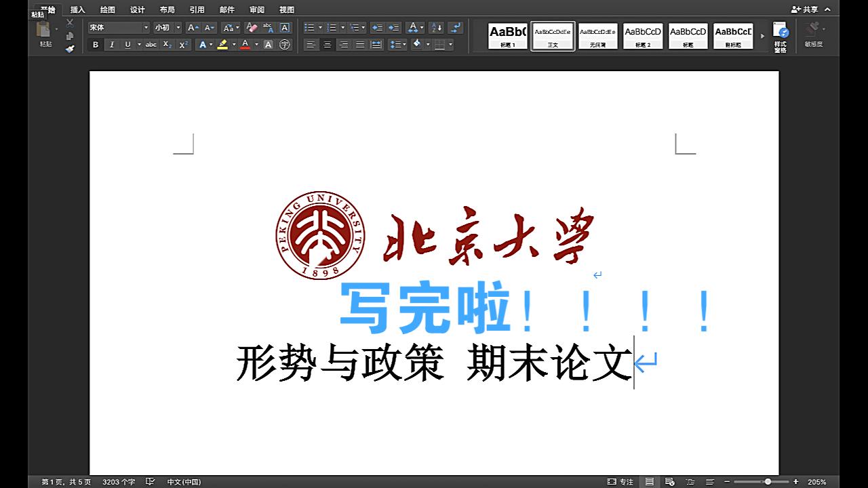The width and height of the screenshot is (868, 488).
Task: Switch to Draft view
Action: click(x=710, y=482)
